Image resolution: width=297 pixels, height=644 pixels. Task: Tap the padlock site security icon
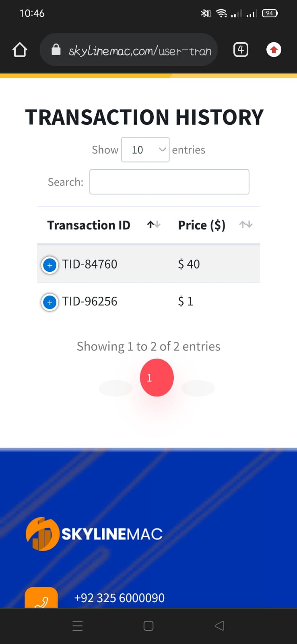(56, 50)
